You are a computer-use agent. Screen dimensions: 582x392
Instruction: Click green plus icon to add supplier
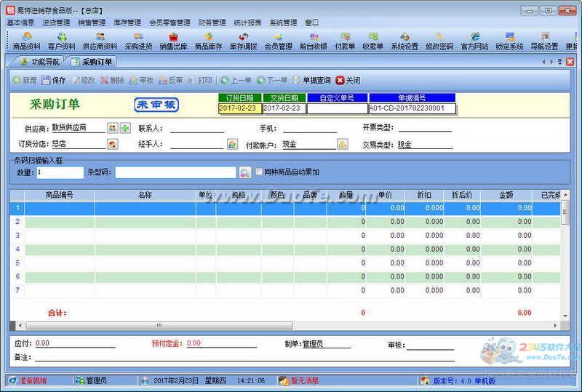125,128
